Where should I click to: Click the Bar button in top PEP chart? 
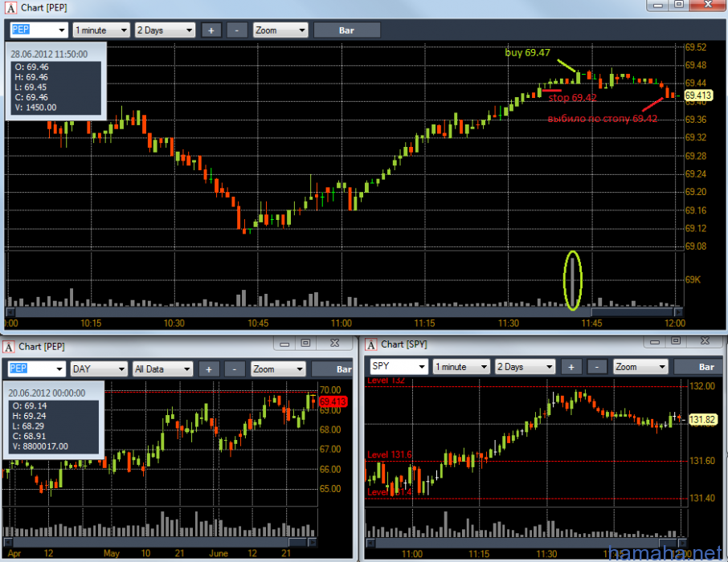347,31
